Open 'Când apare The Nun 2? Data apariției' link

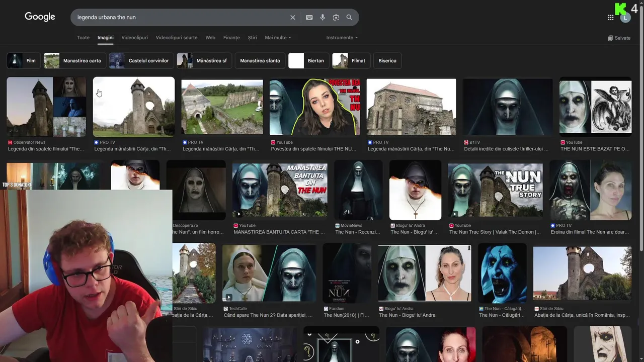[x=268, y=315]
